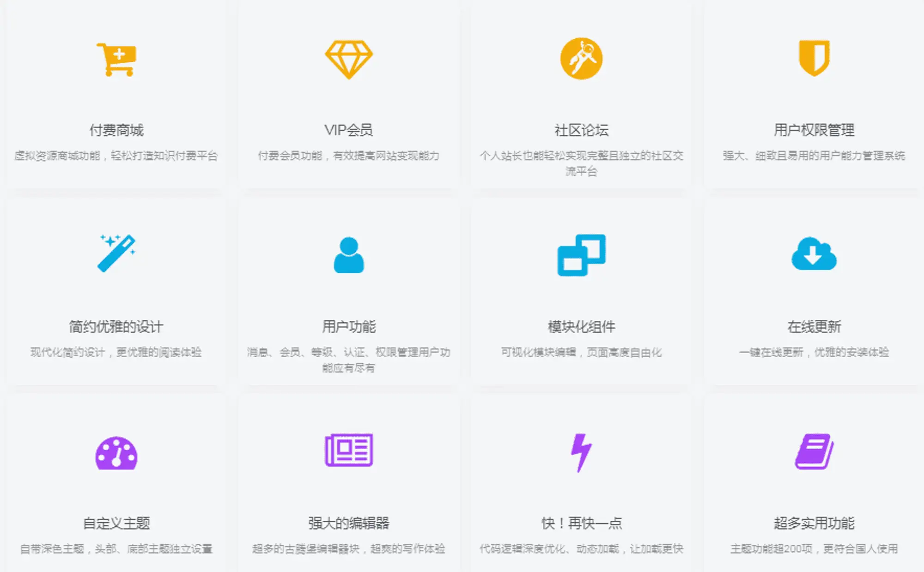Click the 用户权限管理 title text

pos(814,130)
